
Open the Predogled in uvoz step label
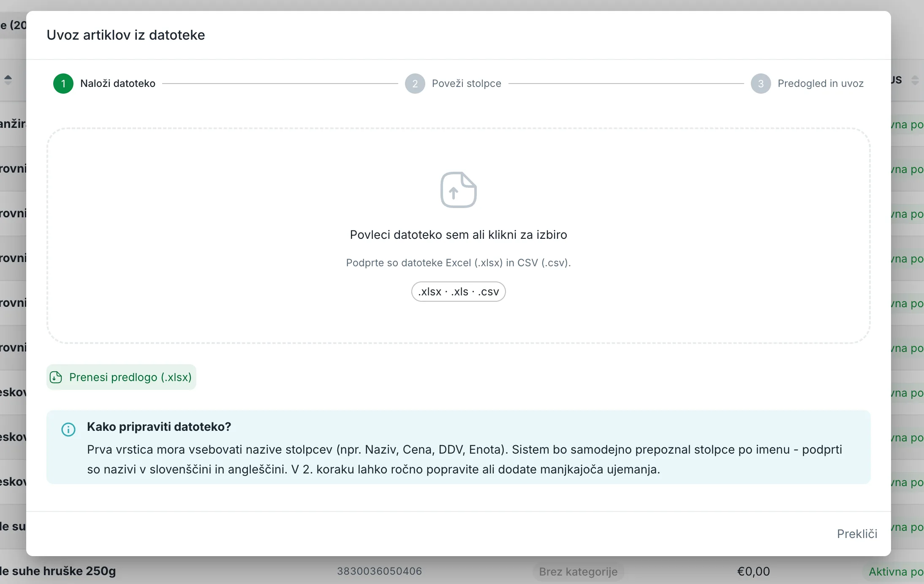click(821, 84)
